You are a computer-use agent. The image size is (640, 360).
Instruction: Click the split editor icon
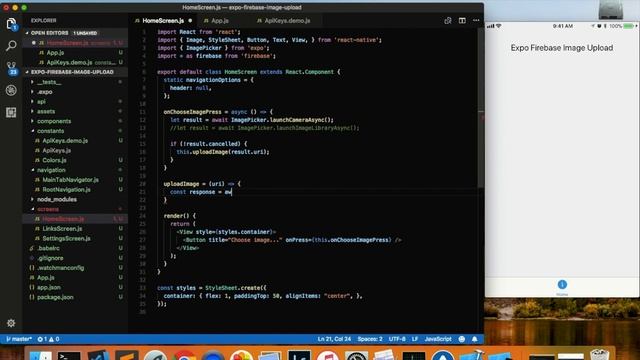tap(462, 20)
